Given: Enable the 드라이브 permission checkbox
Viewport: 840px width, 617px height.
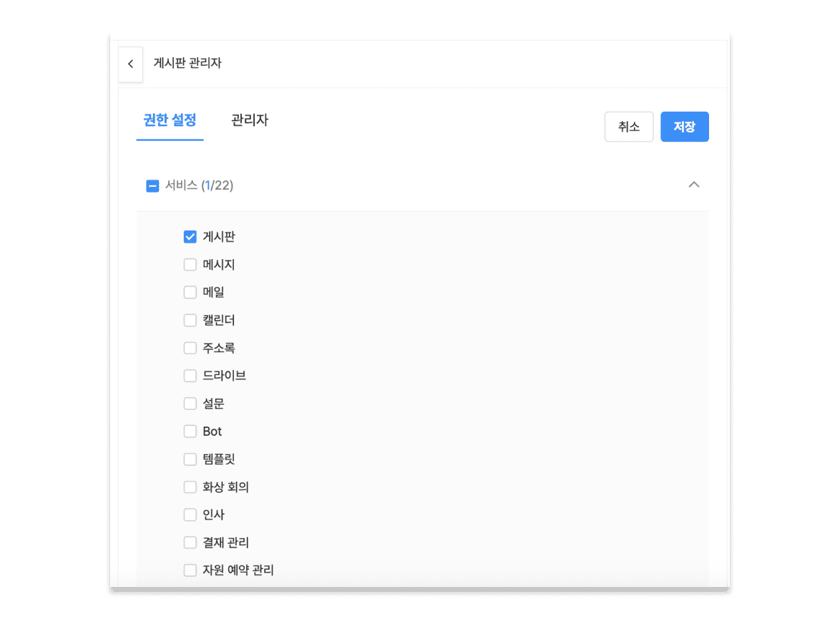Looking at the screenshot, I should (190, 376).
